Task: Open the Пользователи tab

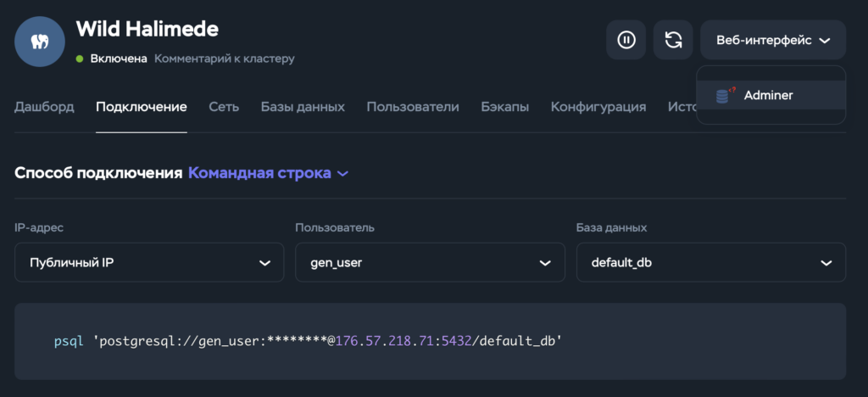Action: pos(413,107)
